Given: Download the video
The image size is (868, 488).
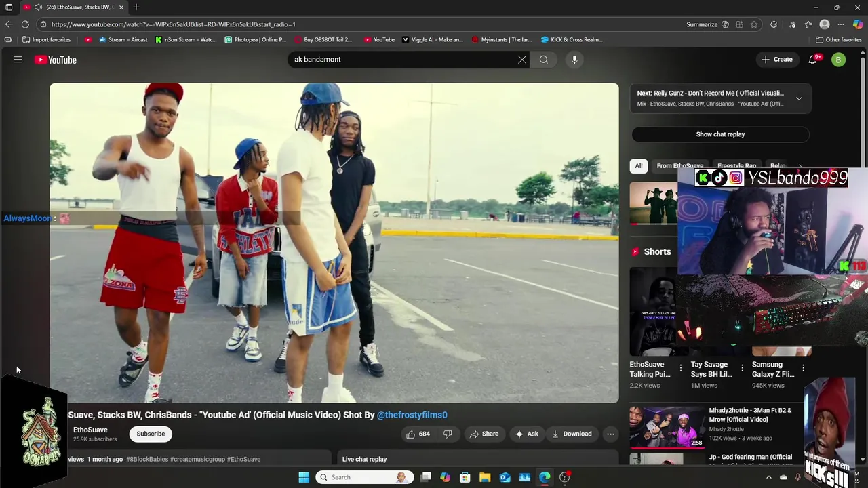Looking at the screenshot, I should [572, 434].
